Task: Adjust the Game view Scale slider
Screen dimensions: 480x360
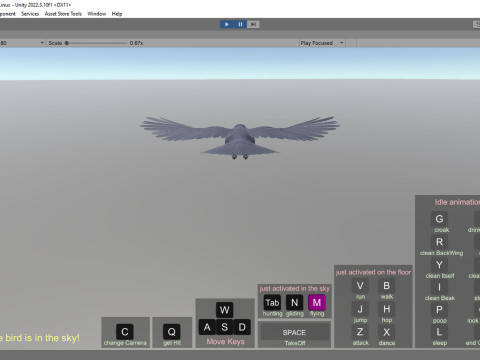Action: coord(96,43)
